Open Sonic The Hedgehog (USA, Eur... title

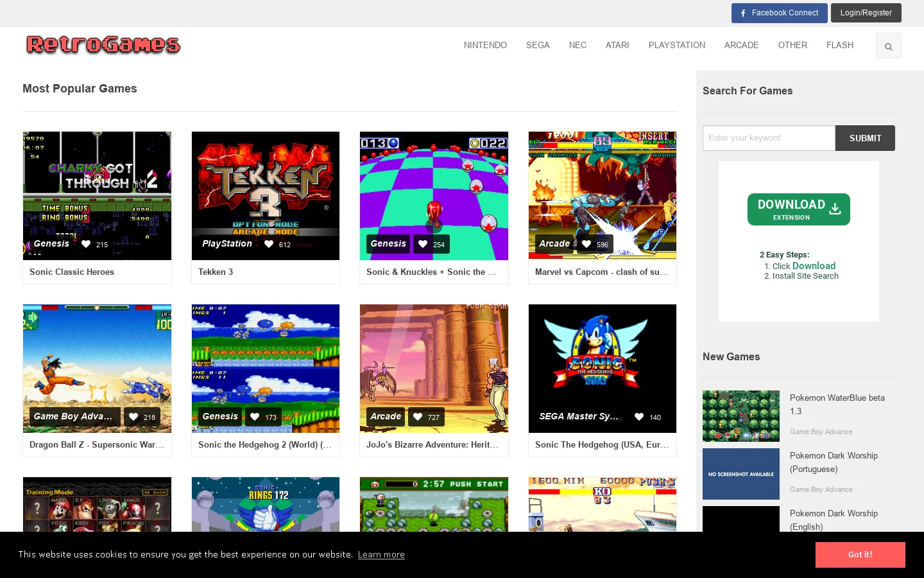click(x=602, y=445)
